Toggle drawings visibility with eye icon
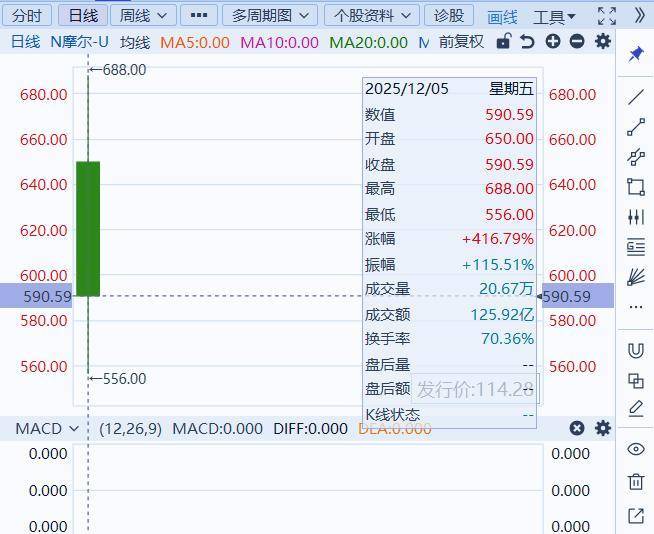 pos(635,449)
